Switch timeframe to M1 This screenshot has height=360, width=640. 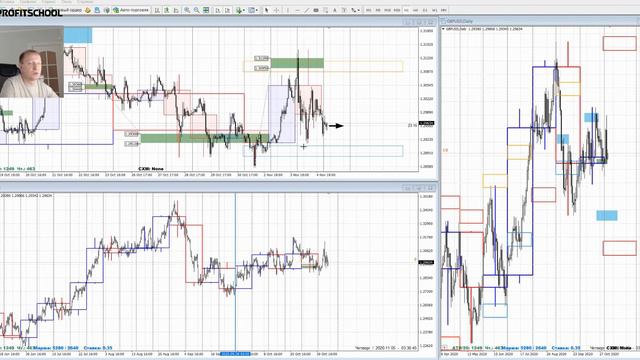[369, 10]
